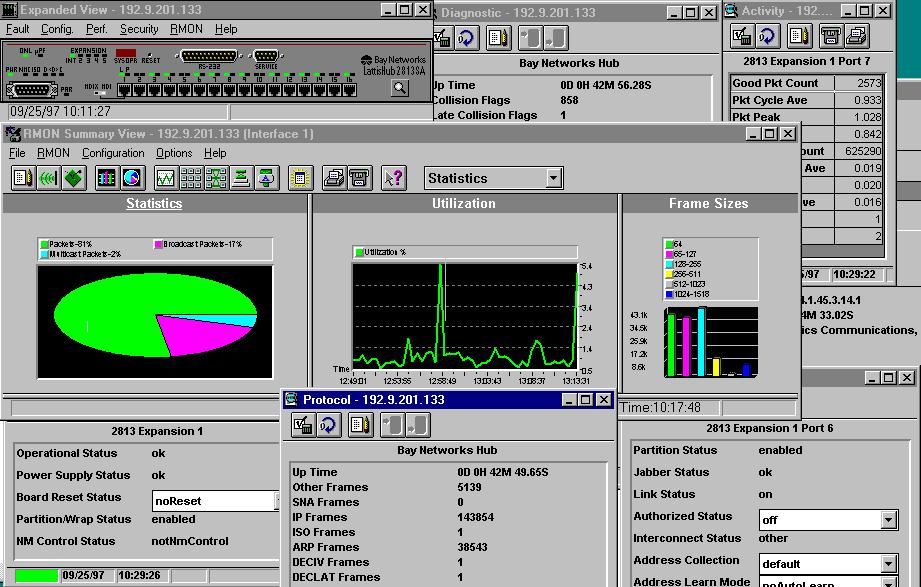Click the pie chart icon in RMON toolbar
Image resolution: width=921 pixels, height=587 pixels.
[x=133, y=178]
